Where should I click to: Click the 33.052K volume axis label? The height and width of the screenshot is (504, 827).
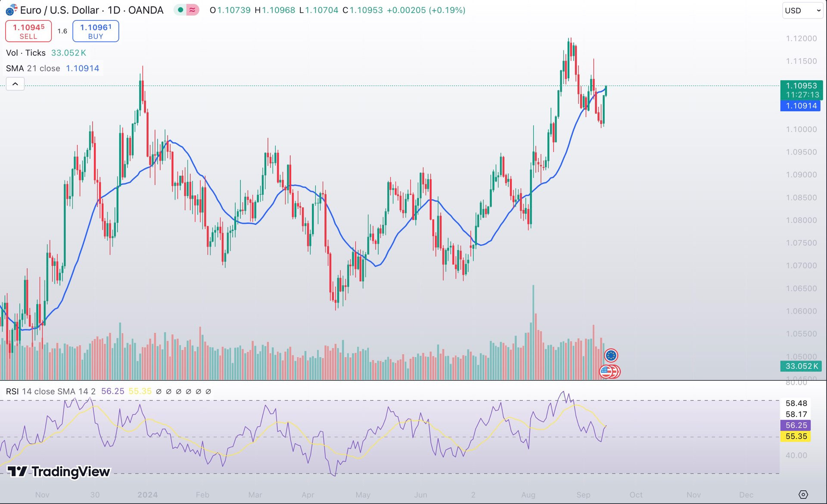(x=801, y=366)
